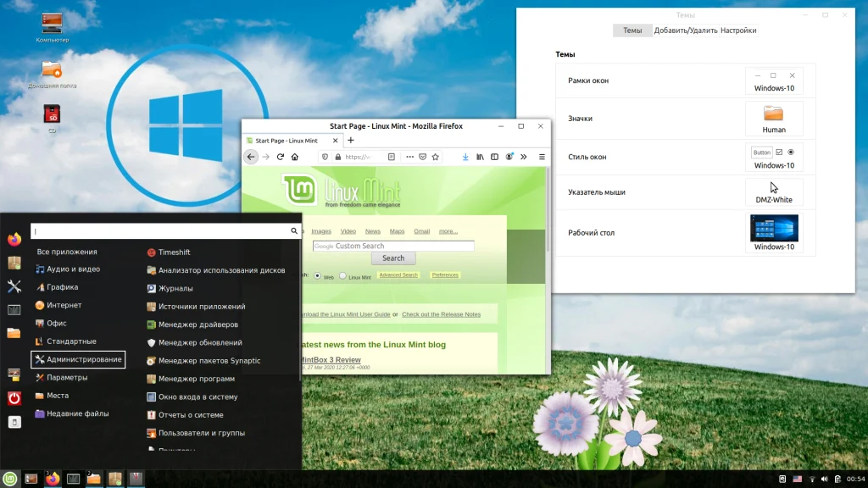The width and height of the screenshot is (868, 488).
Task: Reload the page in Firefox
Action: pyautogui.click(x=280, y=157)
